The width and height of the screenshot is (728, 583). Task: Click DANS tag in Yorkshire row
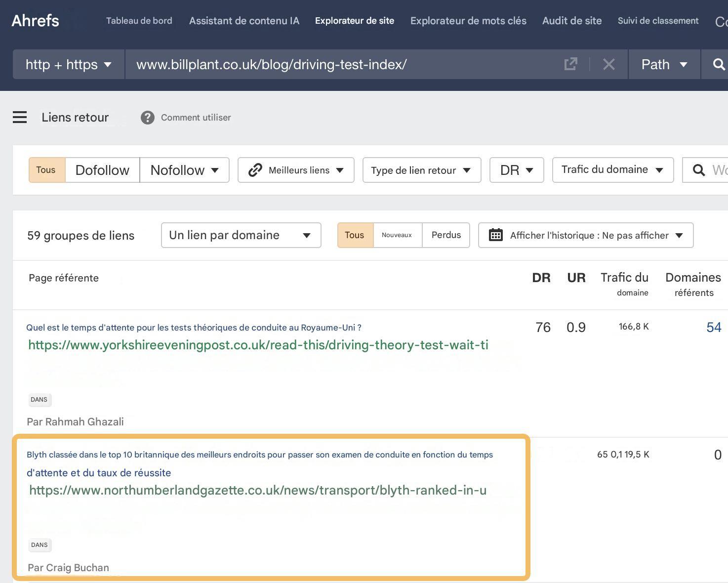[40, 400]
